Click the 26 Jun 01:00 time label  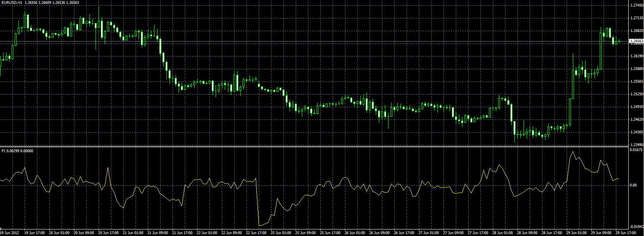[x=355, y=233]
